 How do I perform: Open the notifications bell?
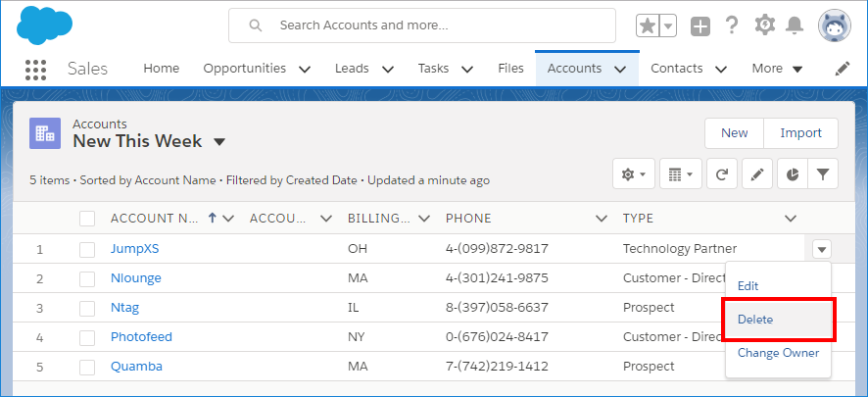tap(796, 25)
